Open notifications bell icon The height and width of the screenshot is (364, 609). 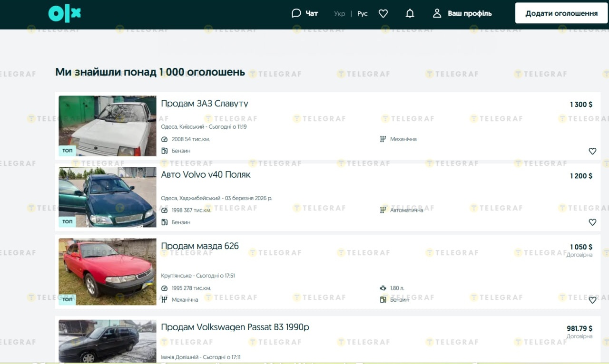(x=410, y=13)
